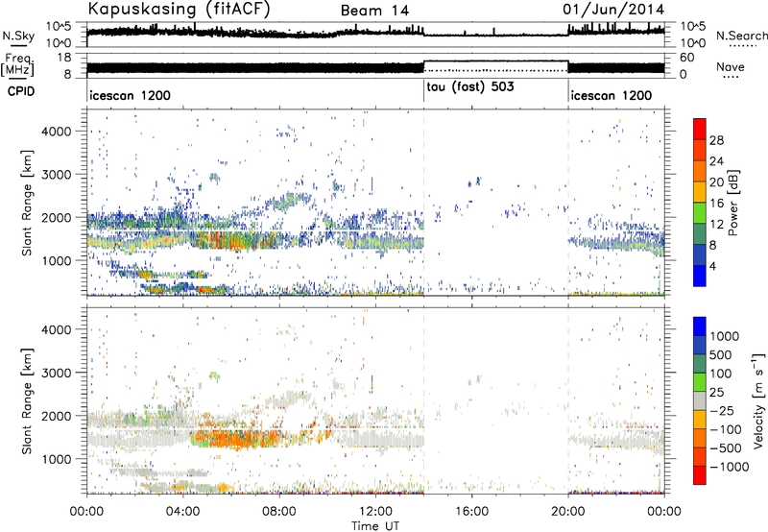This screenshot has height=532, width=768.
Task: Click the 3000 tick on power panel axis
Action: [57, 175]
